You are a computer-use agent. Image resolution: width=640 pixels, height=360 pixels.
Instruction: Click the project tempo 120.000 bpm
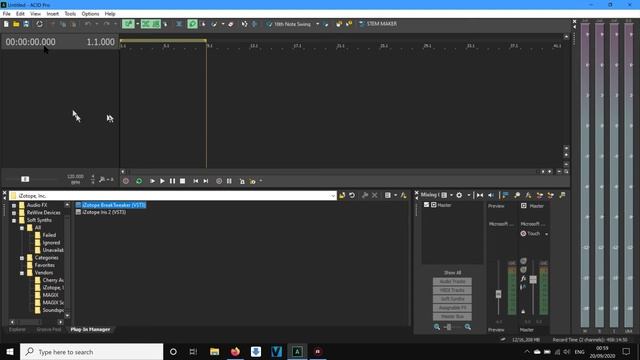pos(76,179)
